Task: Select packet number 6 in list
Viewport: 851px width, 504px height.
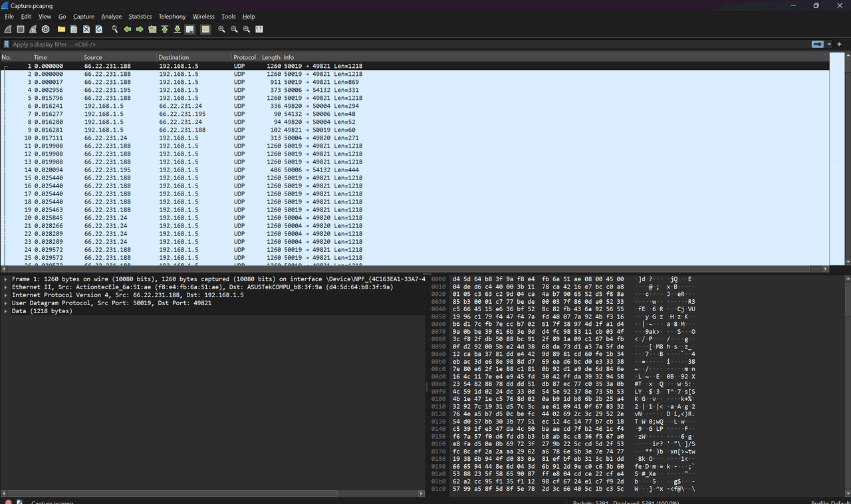Action: [x=415, y=106]
